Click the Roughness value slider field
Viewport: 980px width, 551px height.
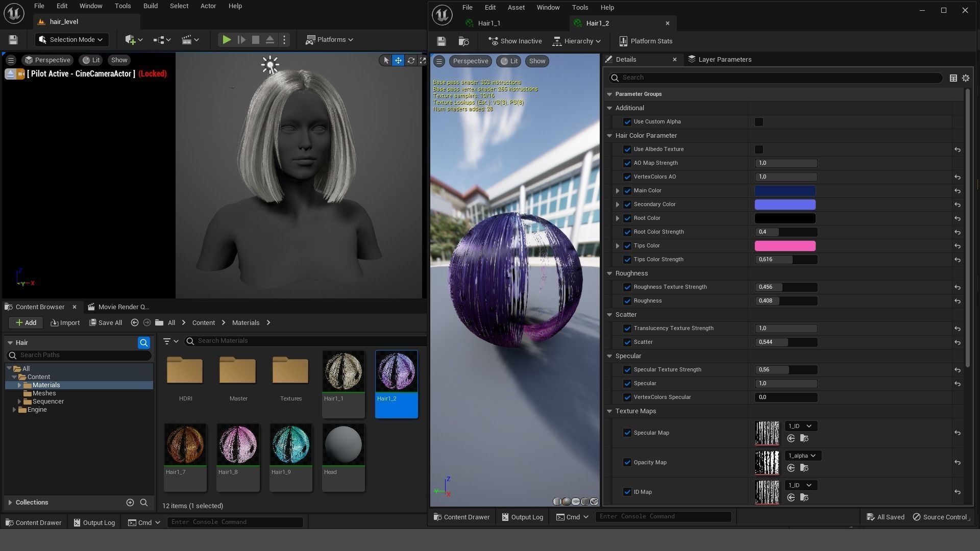point(786,301)
